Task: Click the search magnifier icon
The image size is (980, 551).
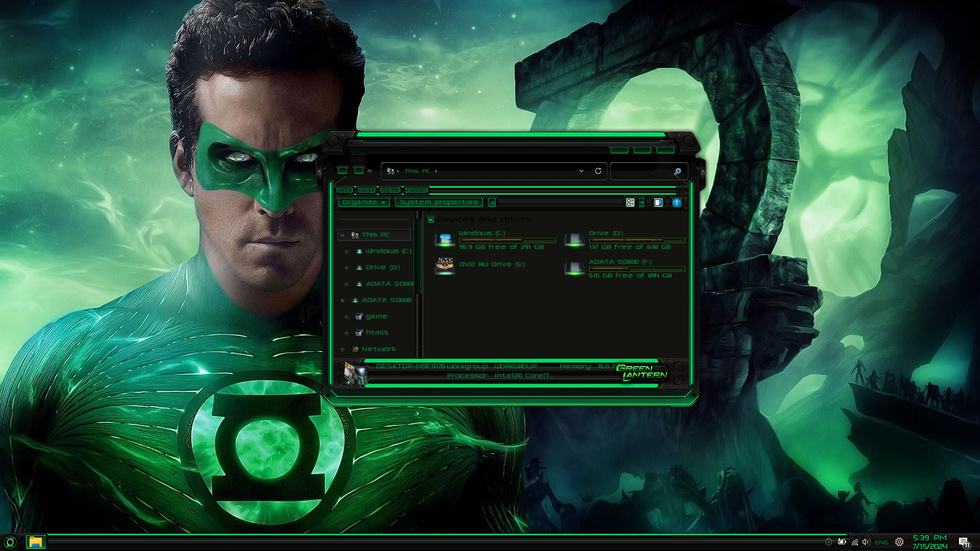Action: [677, 171]
